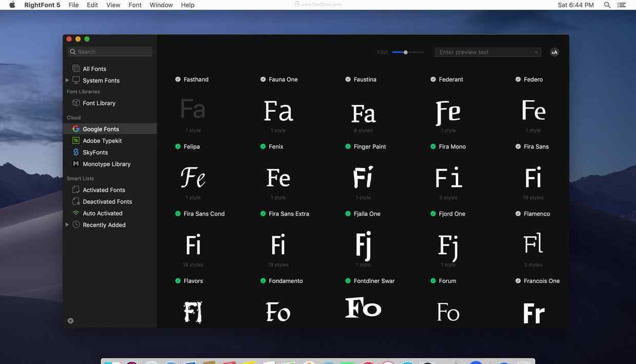
Task: Click the Google Fonts logo icon
Action: click(x=76, y=129)
